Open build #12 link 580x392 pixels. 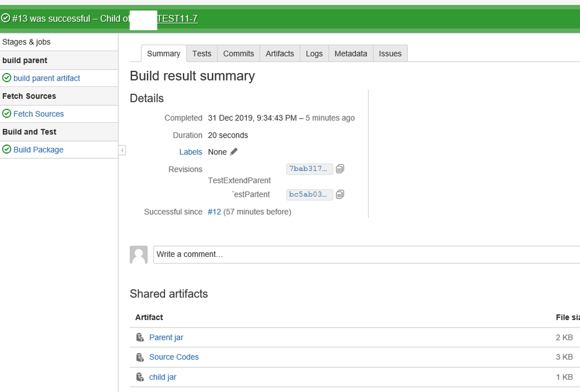[214, 212]
